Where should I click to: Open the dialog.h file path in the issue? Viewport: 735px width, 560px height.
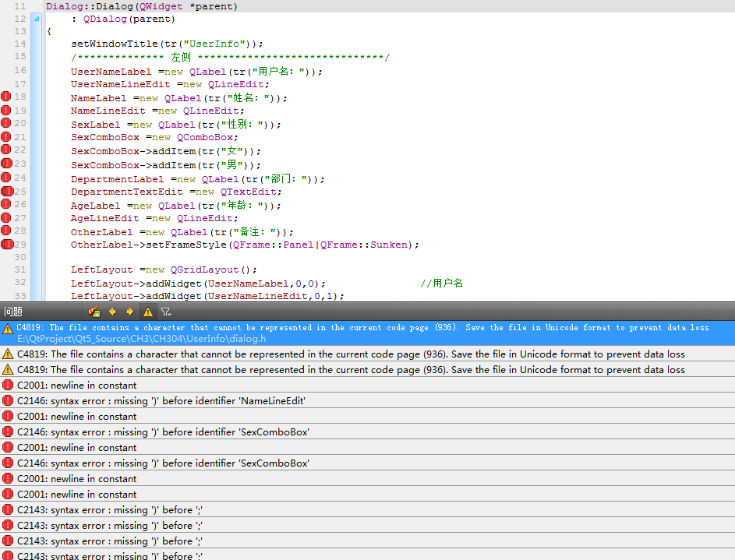pyautogui.click(x=142, y=339)
